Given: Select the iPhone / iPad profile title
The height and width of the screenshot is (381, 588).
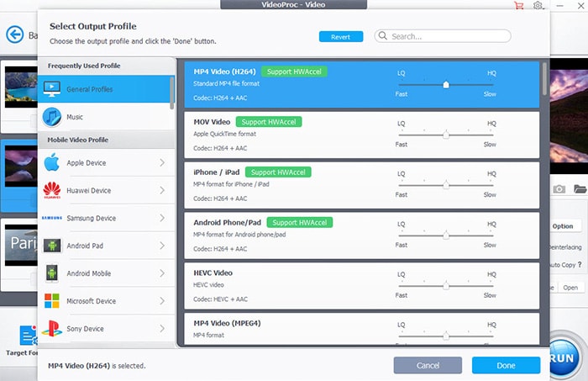Looking at the screenshot, I should [x=217, y=172].
